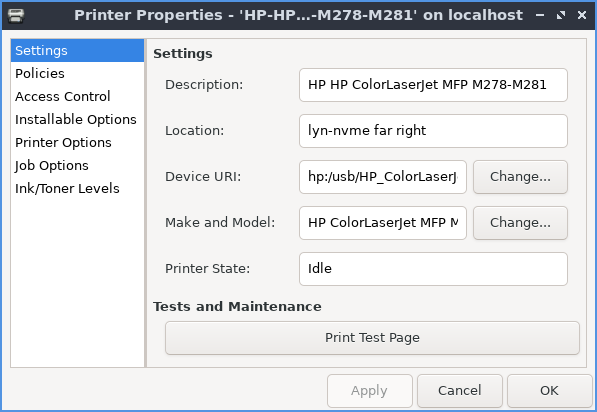Click the printer icon in title bar
Screen dimensions: 597x412
click(x=16, y=15)
